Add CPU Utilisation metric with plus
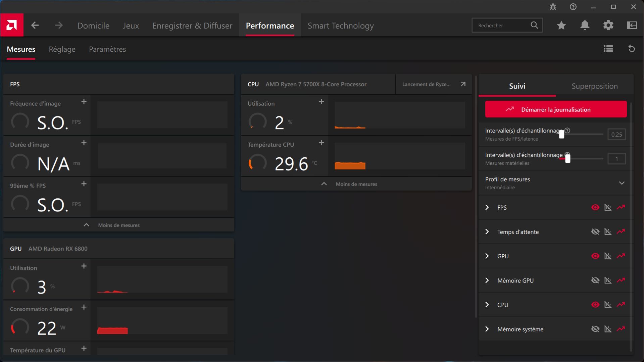The height and width of the screenshot is (362, 644). click(x=321, y=102)
